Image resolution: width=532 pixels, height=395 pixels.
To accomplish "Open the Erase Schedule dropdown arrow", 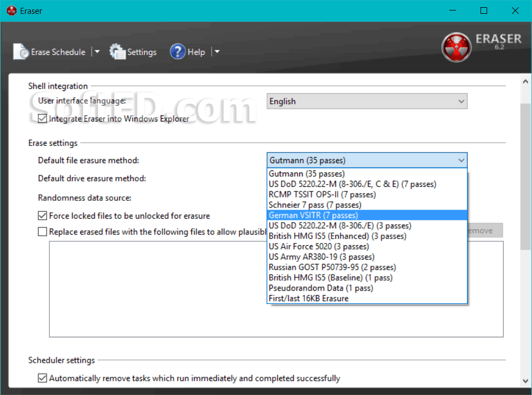I will click(97, 52).
